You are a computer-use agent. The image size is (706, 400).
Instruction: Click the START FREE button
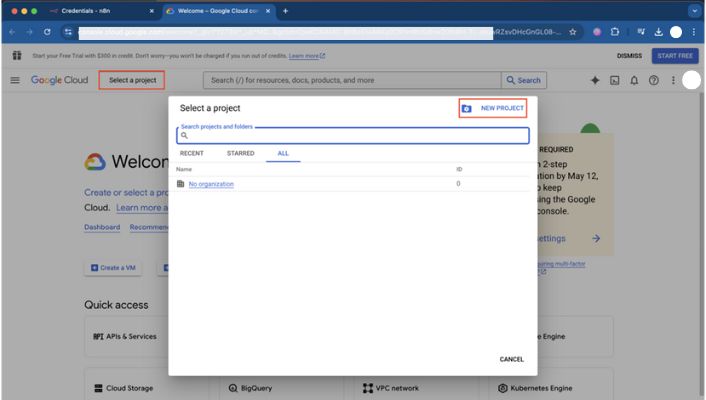675,56
